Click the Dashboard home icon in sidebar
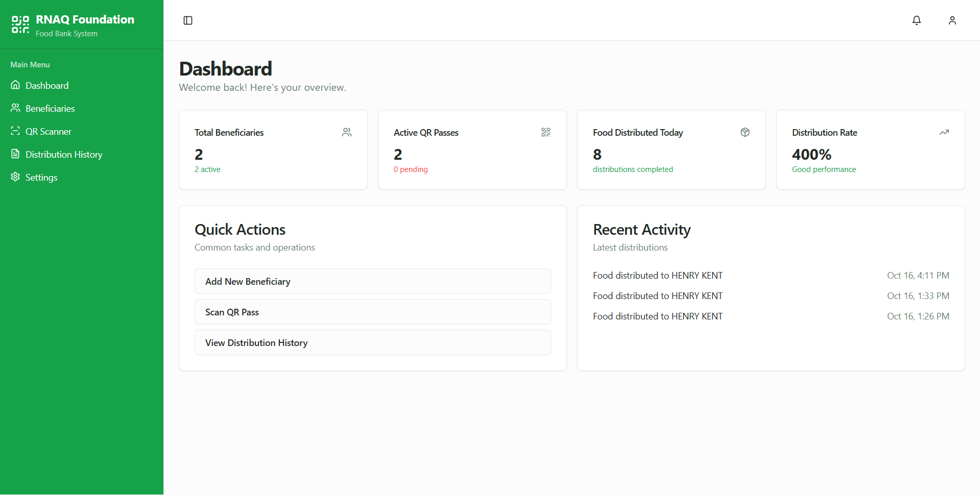Viewport: 980px width, 495px height. [x=15, y=85]
